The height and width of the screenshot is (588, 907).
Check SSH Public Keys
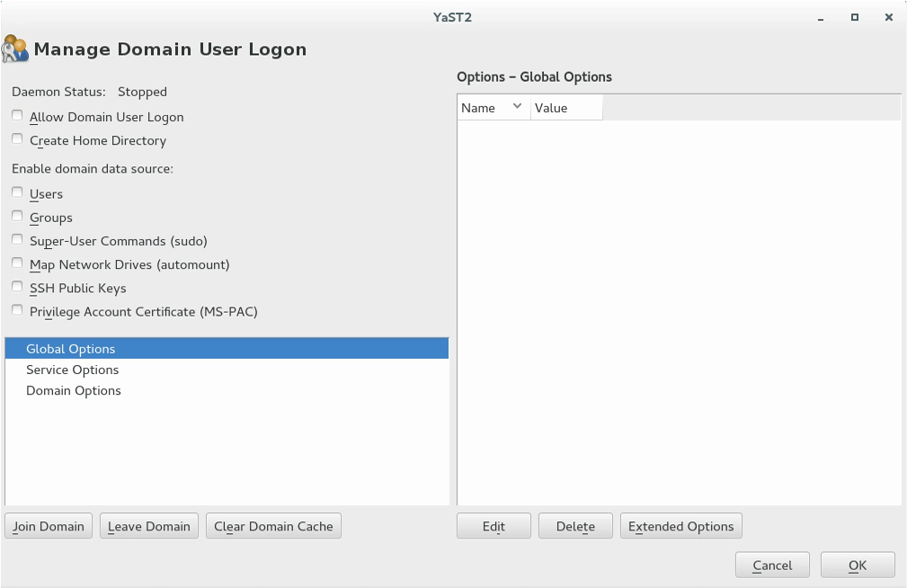(x=16, y=287)
